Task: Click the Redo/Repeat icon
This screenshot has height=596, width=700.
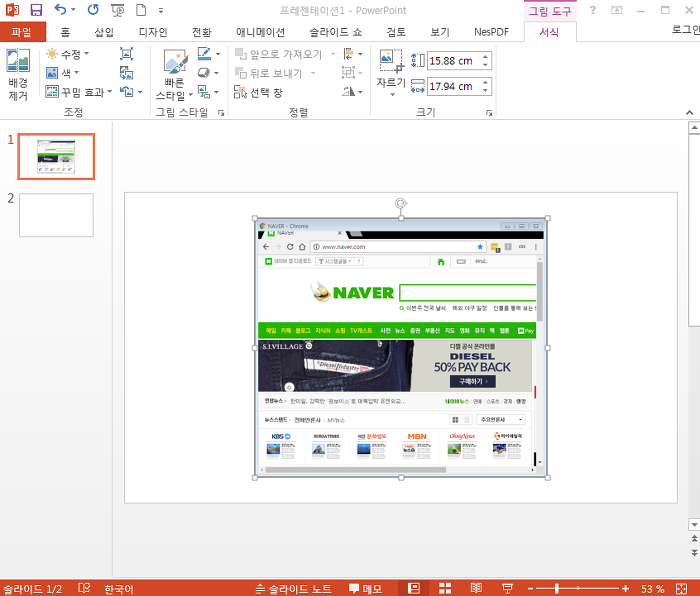Action: tap(93, 10)
